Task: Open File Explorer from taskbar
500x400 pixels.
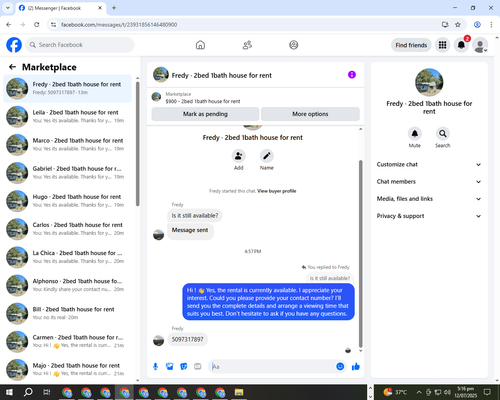Action: tap(239, 392)
